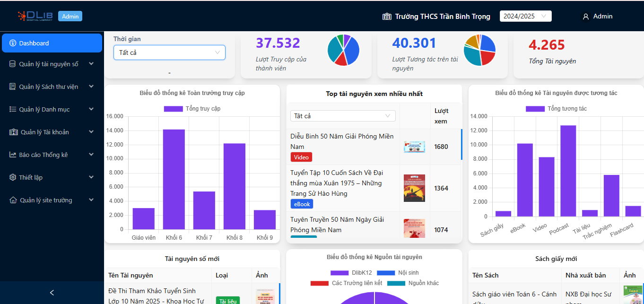
Task: Click the book icon beside Quản lý Sách thư viện
Action: [x=13, y=87]
